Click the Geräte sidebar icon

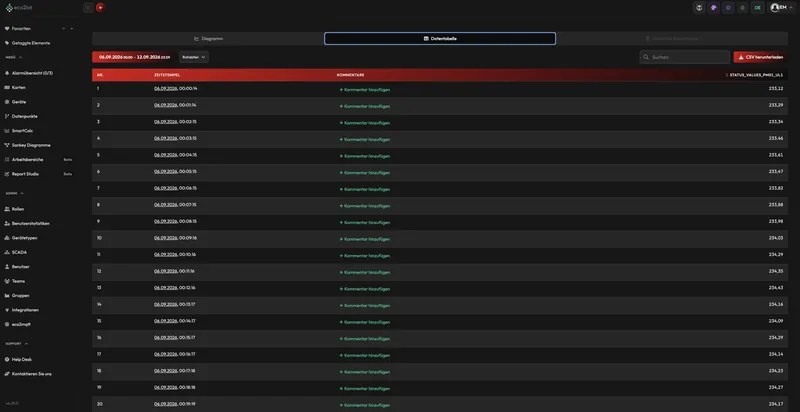click(7, 101)
